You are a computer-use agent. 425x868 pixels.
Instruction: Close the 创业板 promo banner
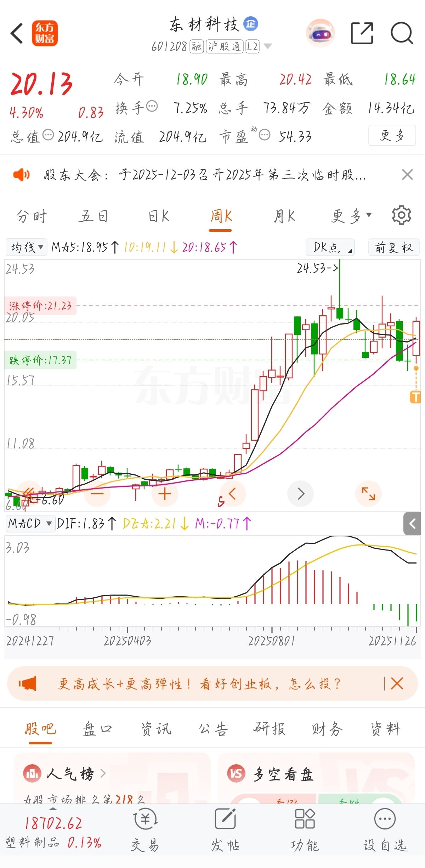pos(397,683)
